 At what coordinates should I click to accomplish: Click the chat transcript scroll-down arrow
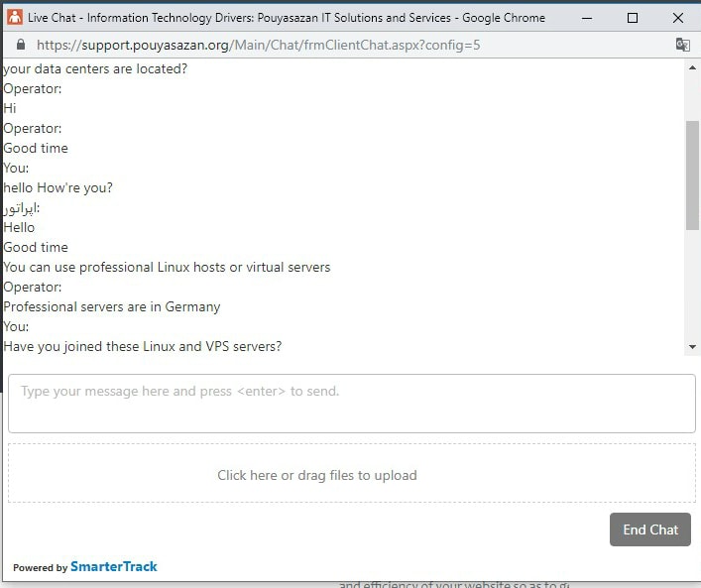tap(692, 347)
